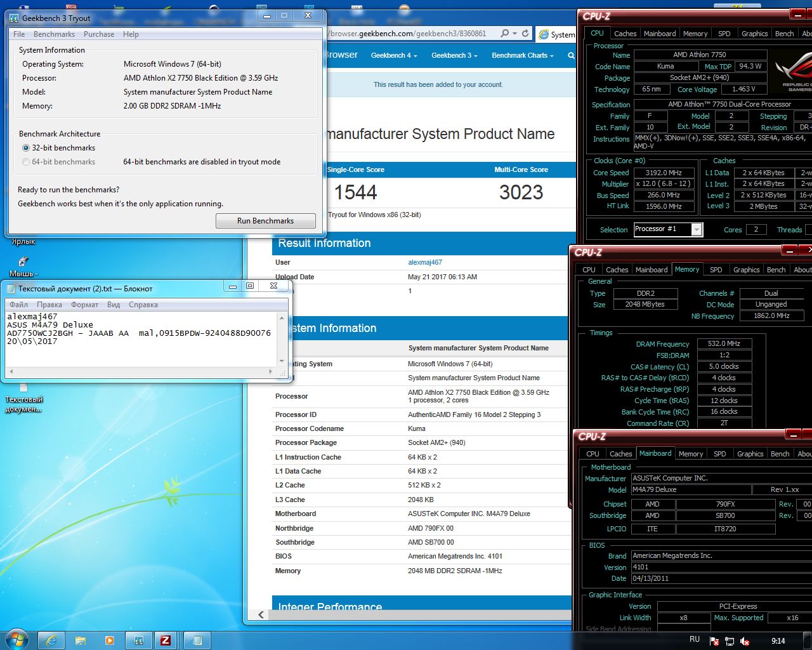Screen dimensions: 812x650
Task: Select 32-bit benchmarks radio option
Action: pyautogui.click(x=26, y=148)
